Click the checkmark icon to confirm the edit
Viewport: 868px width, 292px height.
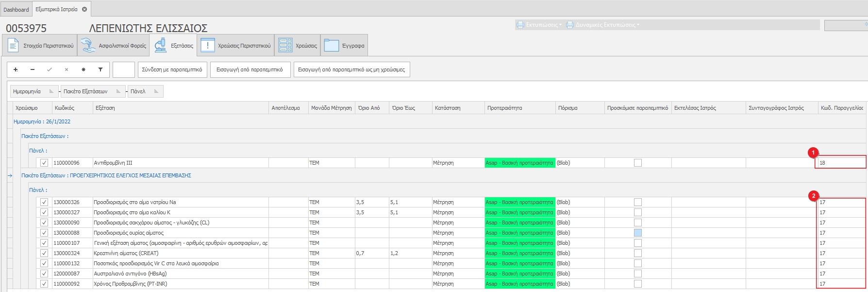[50, 69]
